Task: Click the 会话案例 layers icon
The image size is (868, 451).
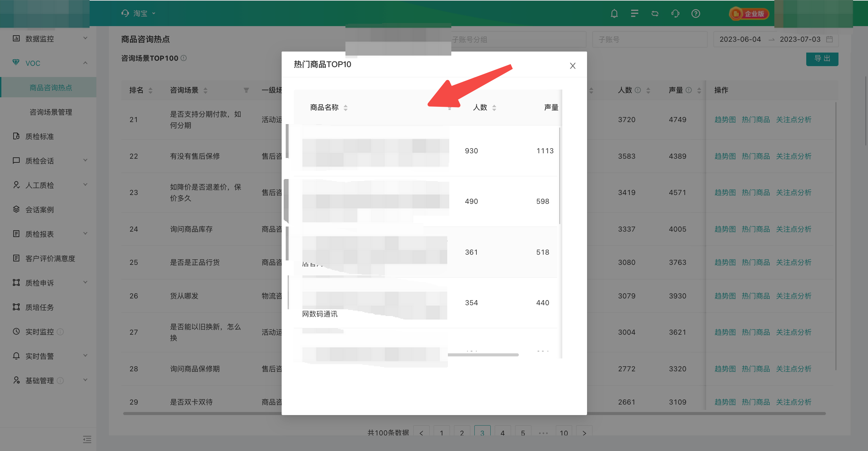Action: tap(16, 209)
